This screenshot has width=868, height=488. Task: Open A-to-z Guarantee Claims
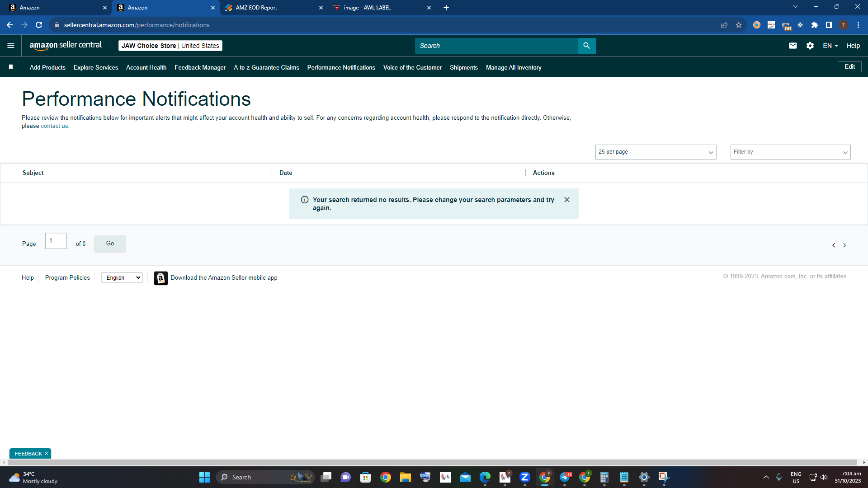(x=266, y=67)
